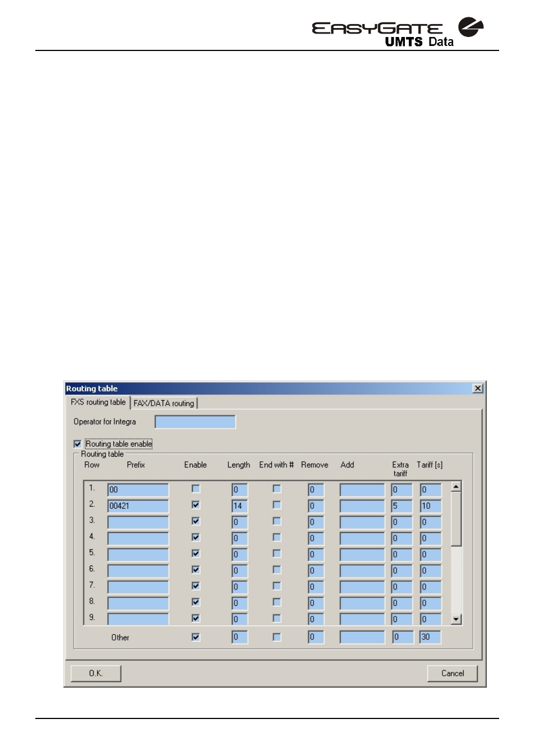This screenshot has height=756, width=535.
Task: Toggle End with # in row 6
Action: click(x=276, y=570)
